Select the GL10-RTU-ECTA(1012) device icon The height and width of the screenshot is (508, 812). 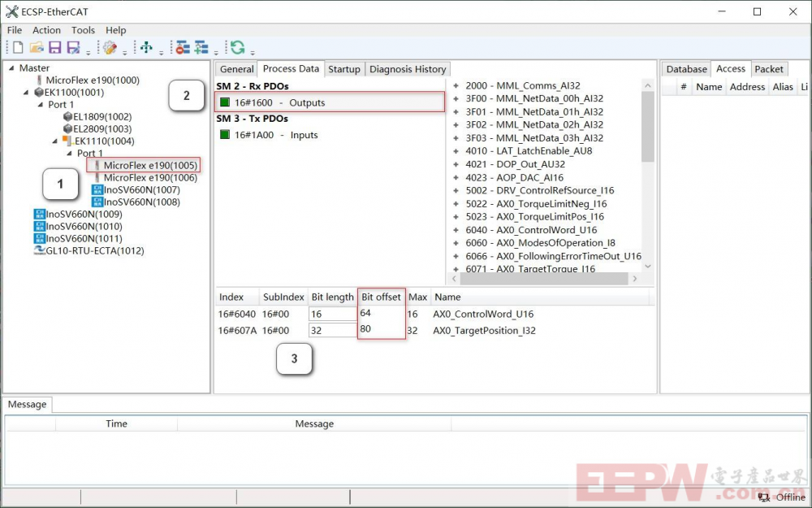(x=39, y=250)
